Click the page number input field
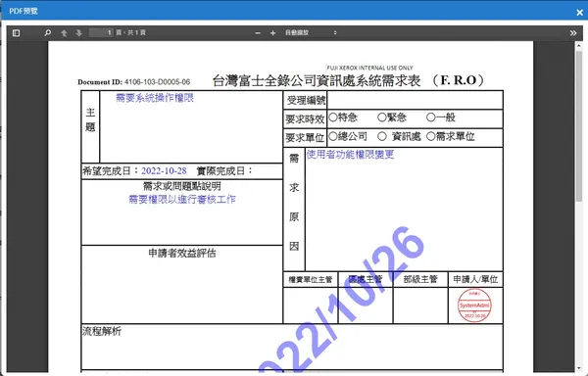Screen dimensions: 588x376 pyautogui.click(x=101, y=33)
